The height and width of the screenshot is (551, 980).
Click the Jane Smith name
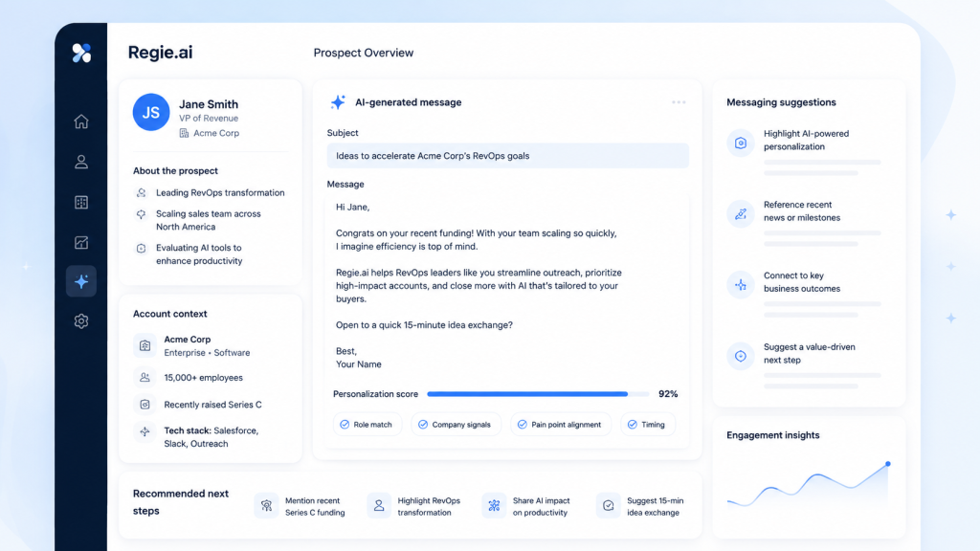(208, 104)
